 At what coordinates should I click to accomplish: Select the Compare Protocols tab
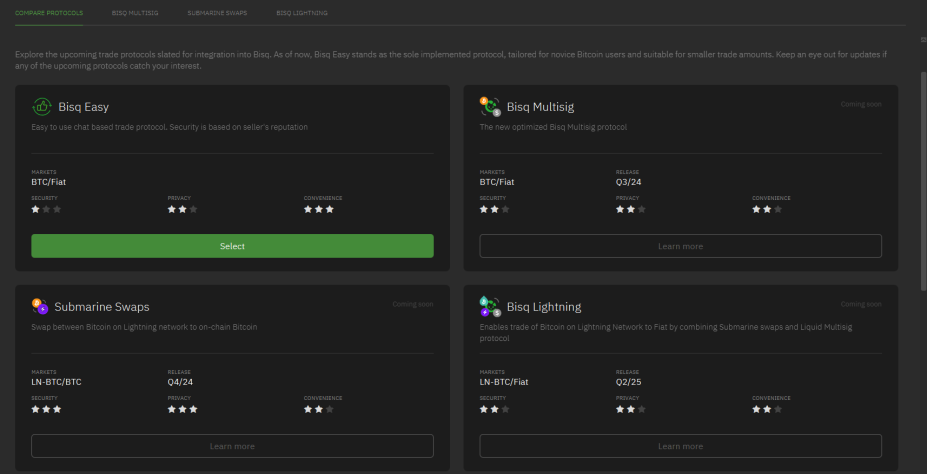point(49,13)
